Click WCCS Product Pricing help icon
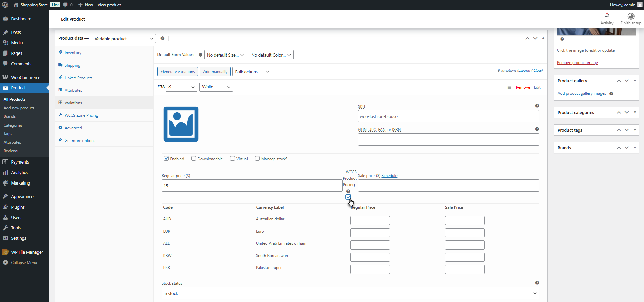Image resolution: width=644 pixels, height=302 pixels. [x=348, y=191]
